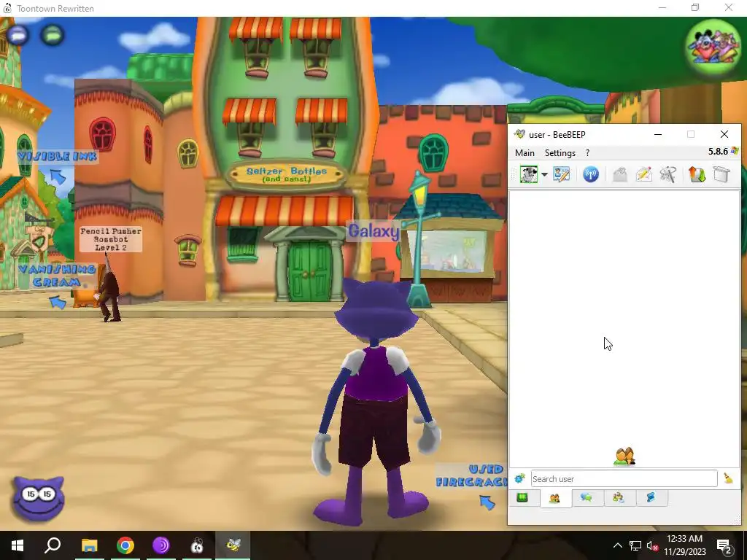Viewport: 747px width, 560px height.
Task: Open the file transfer up-down arrows icon
Action: 697,174
